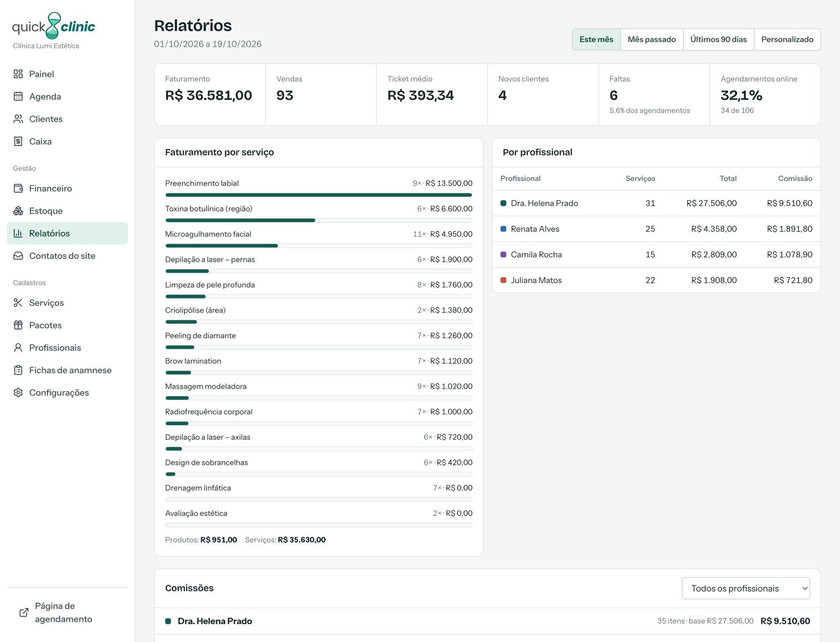Open the Todos os profissionais dropdown
This screenshot has width=840, height=642.
(746, 588)
